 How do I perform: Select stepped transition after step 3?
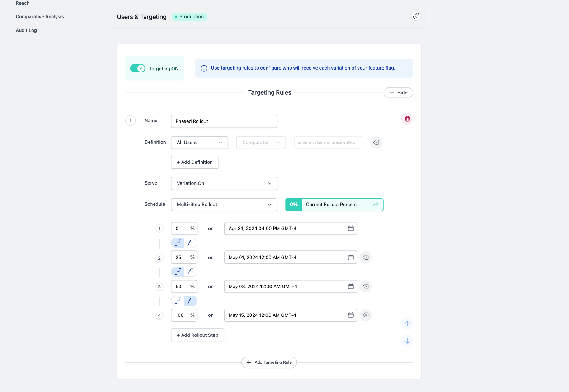[x=178, y=301]
